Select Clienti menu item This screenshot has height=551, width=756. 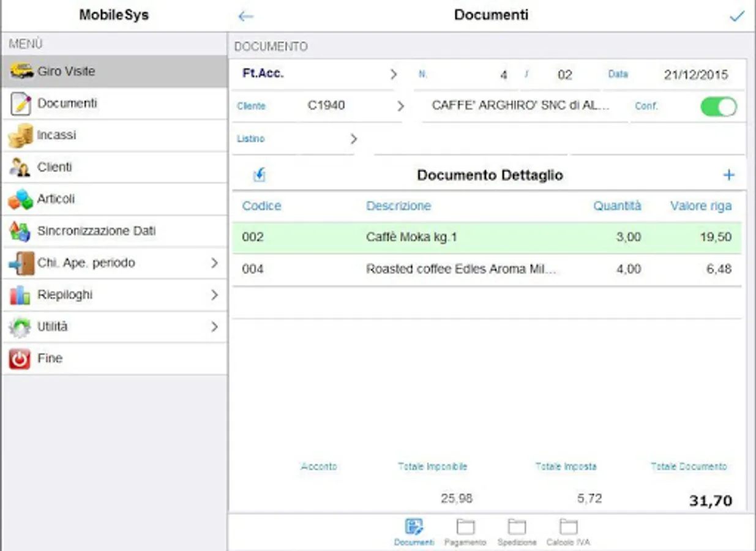114,167
